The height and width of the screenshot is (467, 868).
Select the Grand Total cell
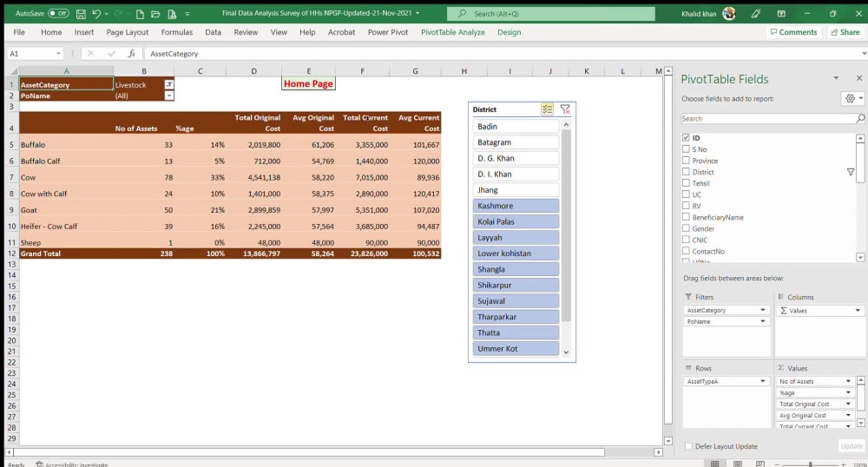(x=67, y=253)
